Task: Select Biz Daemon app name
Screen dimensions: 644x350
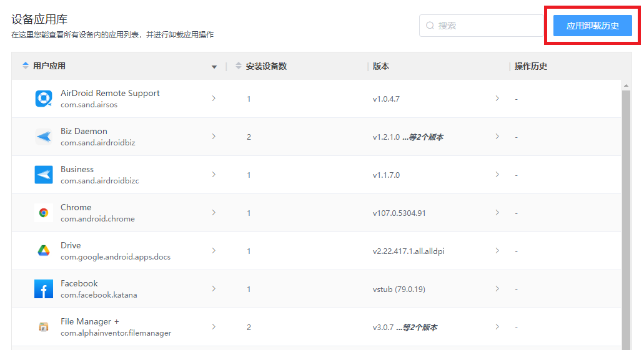Action: click(84, 131)
